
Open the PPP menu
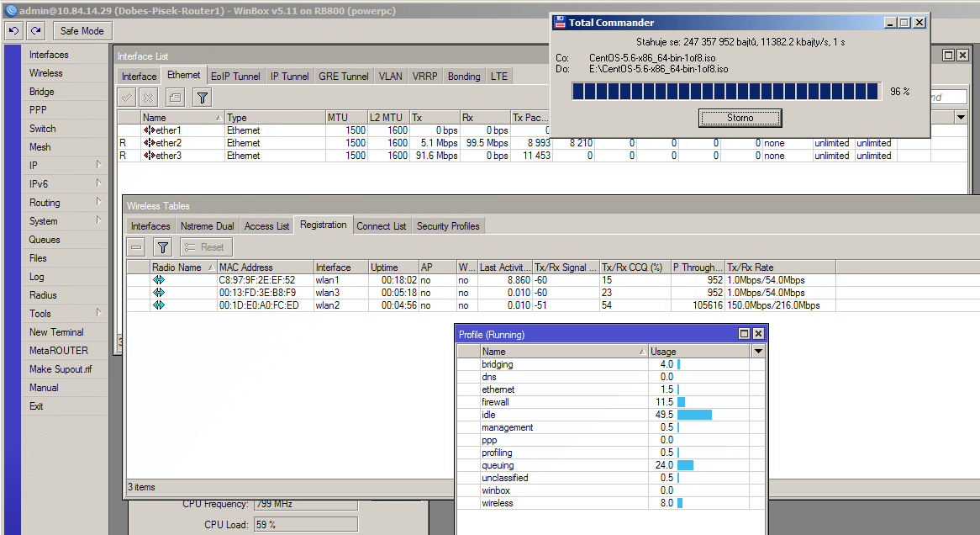coord(38,110)
